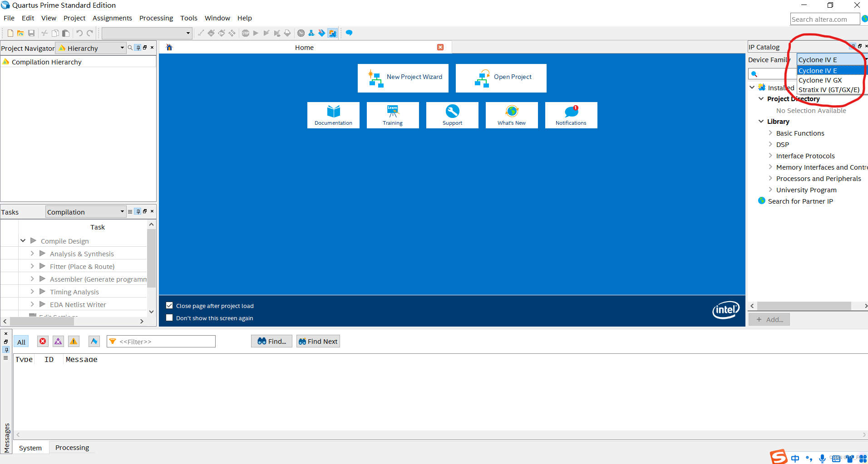Toggle warning messages filter button

[x=74, y=341]
